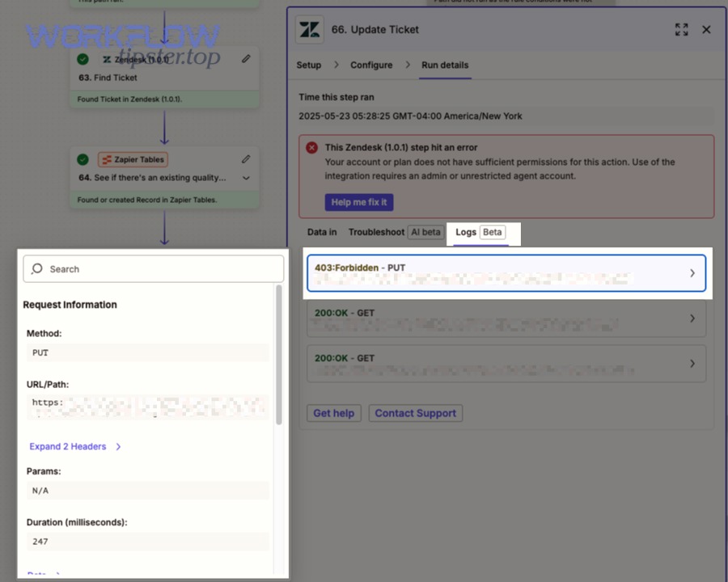The height and width of the screenshot is (582, 728).
Task: Open the first 200:OK GET log entry
Action: click(x=506, y=318)
